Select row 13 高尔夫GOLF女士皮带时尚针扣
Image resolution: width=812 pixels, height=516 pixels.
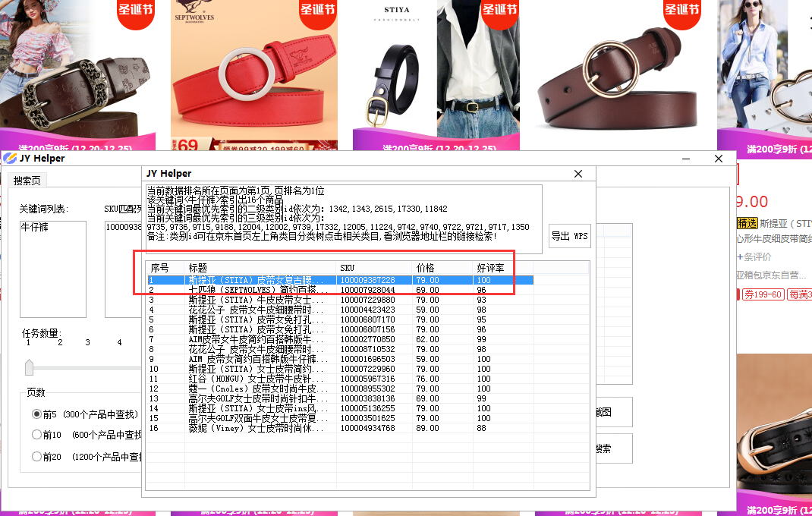[340, 398]
